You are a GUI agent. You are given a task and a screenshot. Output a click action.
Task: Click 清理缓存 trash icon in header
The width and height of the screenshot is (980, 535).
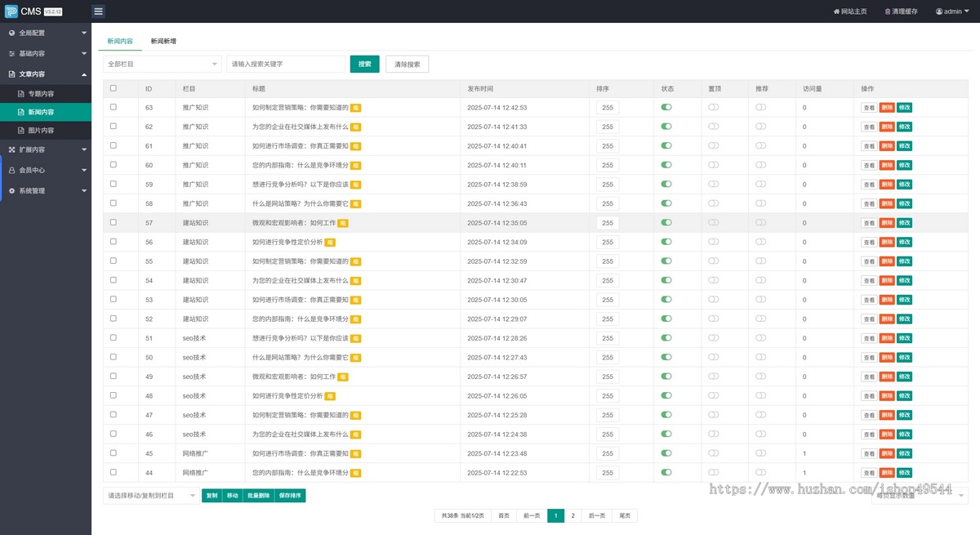coord(888,11)
